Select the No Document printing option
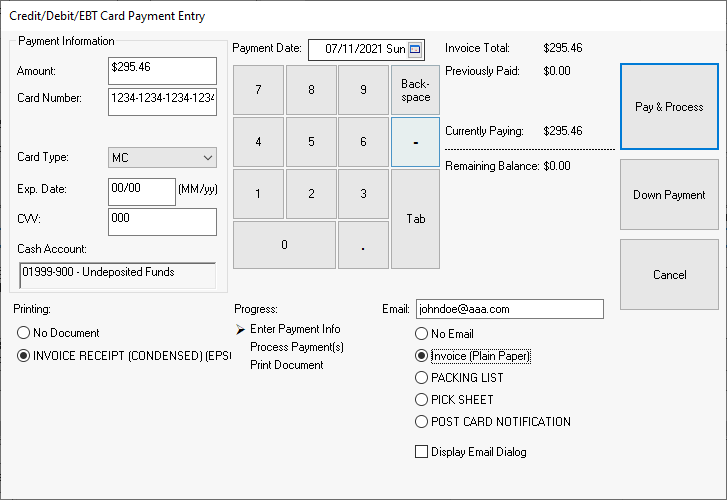This screenshot has height=500, width=727. coord(24,333)
